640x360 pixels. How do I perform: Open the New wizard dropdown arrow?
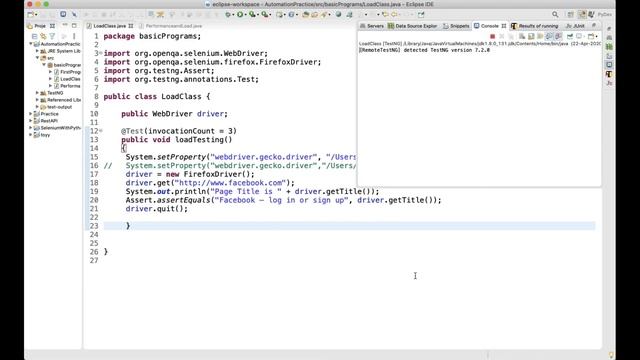(x=36, y=15)
